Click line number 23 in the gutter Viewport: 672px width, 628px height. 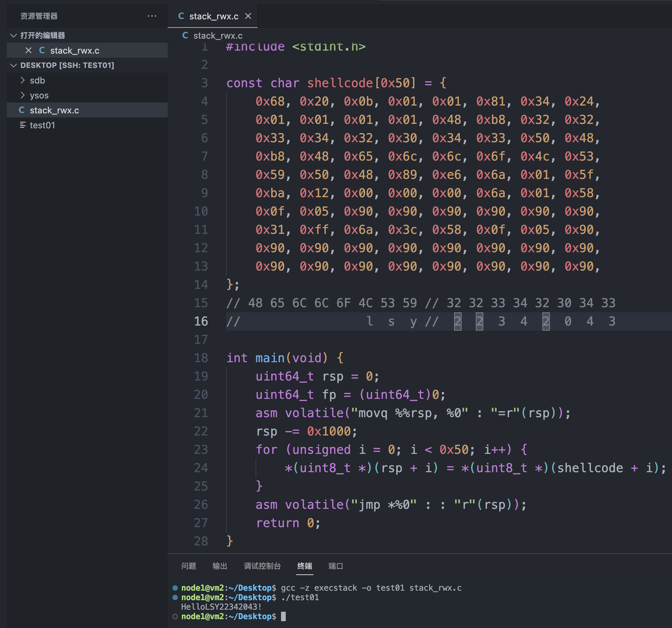(x=201, y=449)
